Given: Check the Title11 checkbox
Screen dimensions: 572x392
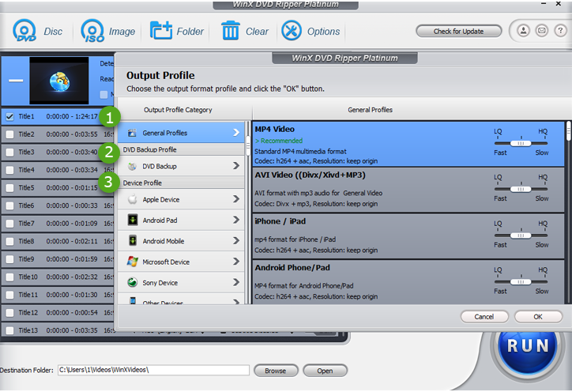Looking at the screenshot, I should click(x=9, y=295).
